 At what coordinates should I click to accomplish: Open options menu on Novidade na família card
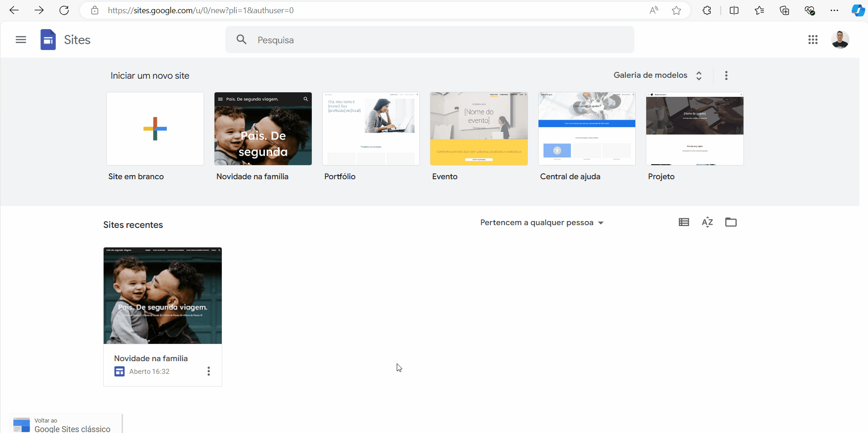209,371
